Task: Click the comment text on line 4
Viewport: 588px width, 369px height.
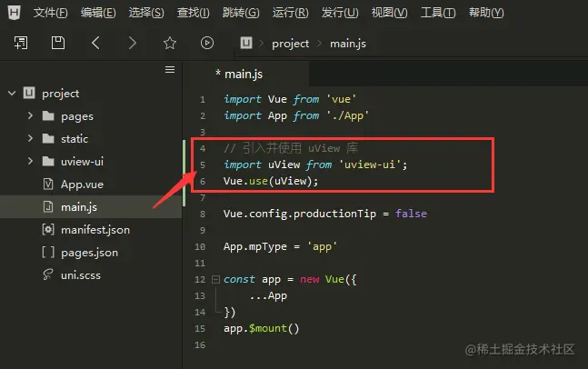Action: pyautogui.click(x=291, y=148)
